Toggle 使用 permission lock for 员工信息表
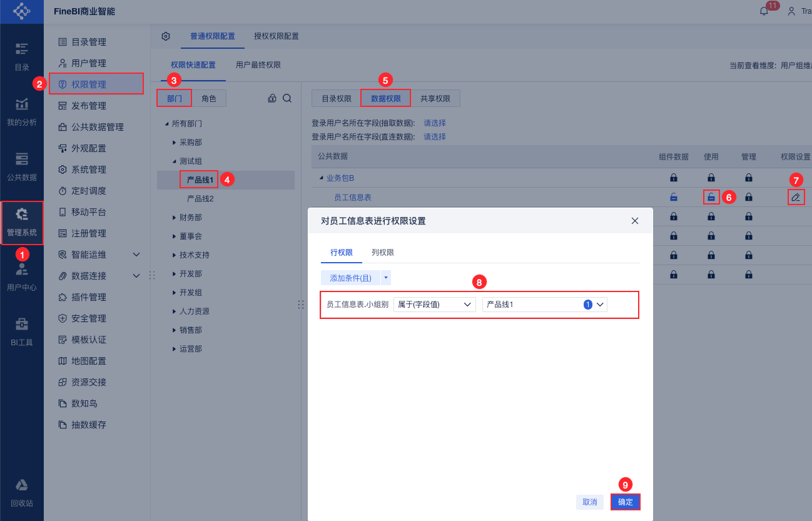Image resolution: width=812 pixels, height=521 pixels. pos(711,197)
